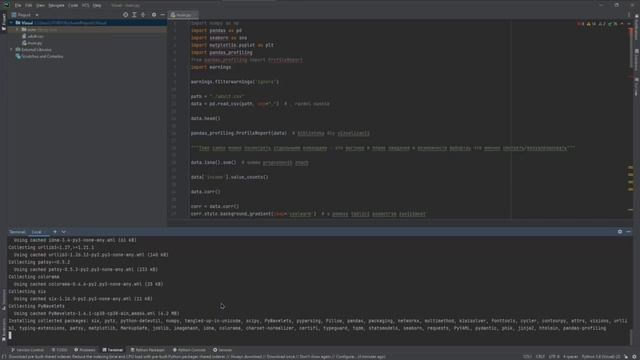Open the Problems tool window

[85, 350]
